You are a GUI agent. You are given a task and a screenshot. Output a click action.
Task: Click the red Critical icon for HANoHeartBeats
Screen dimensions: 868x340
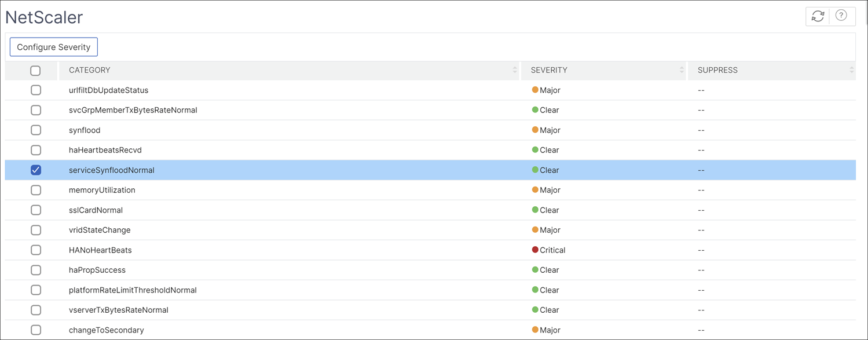[535, 250]
